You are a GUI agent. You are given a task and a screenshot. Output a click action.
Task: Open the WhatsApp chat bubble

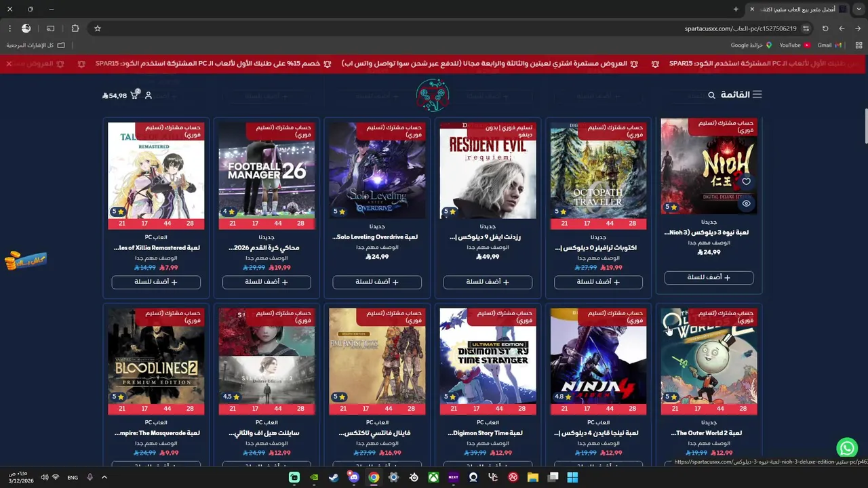(847, 448)
